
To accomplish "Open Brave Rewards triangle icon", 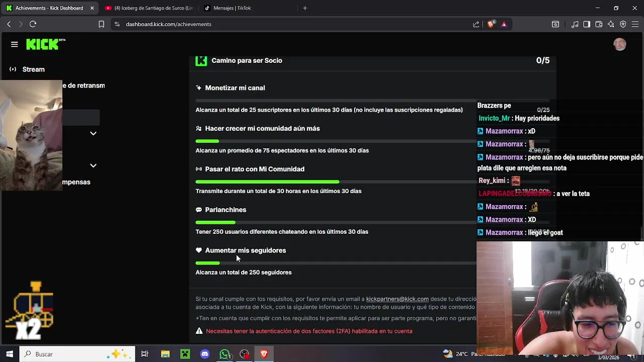I will tap(504, 24).
